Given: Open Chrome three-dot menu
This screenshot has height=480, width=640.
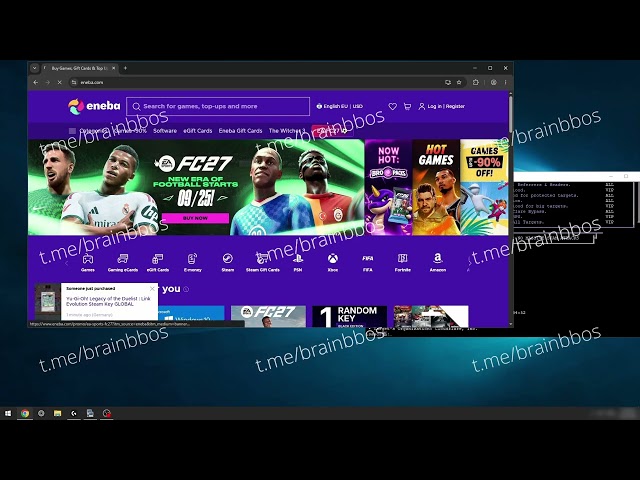Looking at the screenshot, I should pos(505,82).
